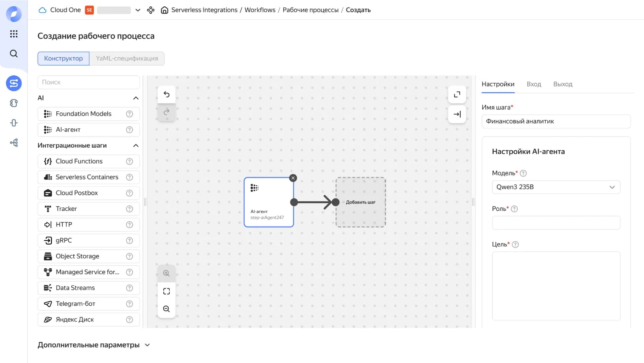Zoom out on the canvas
The image size is (644, 363).
(x=167, y=309)
